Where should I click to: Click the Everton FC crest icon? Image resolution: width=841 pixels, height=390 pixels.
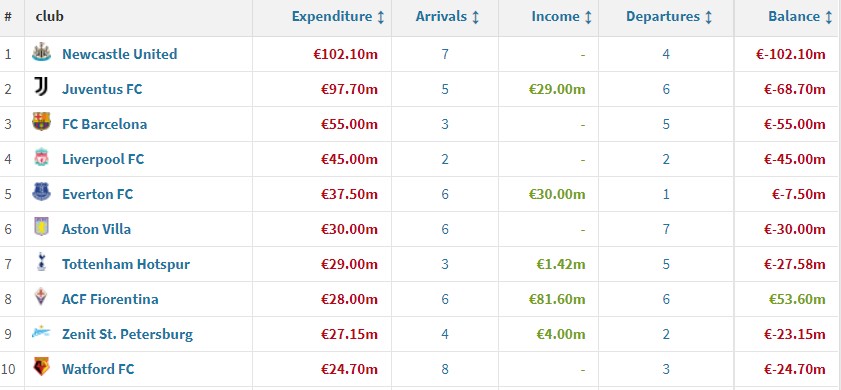pyautogui.click(x=41, y=192)
